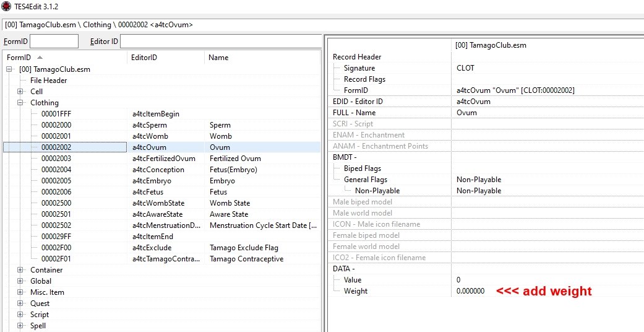Image resolution: width=644 pixels, height=332 pixels.
Task: Select record 000029FF a4tcItemEnd
Action: [x=162, y=237]
